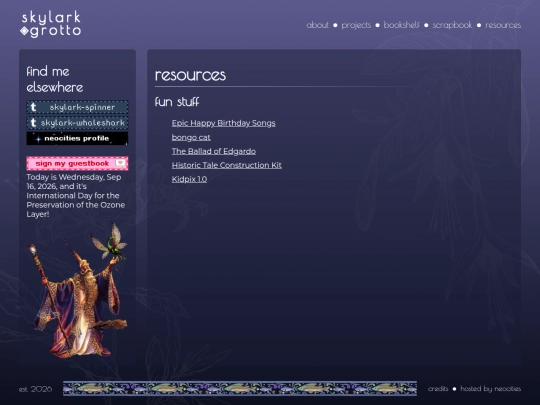The width and height of the screenshot is (540, 405).
Task: Open Historic Tale Construction Kit link
Action: tap(227, 165)
